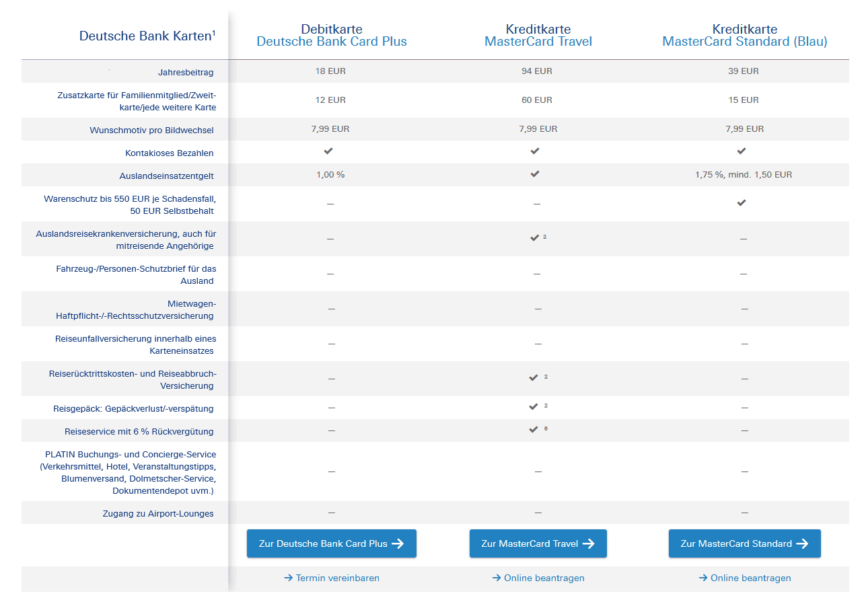Click 7,99 EUR Wunschmotiv for MasterCard Travel
This screenshot has height=604, width=868.
click(x=538, y=128)
